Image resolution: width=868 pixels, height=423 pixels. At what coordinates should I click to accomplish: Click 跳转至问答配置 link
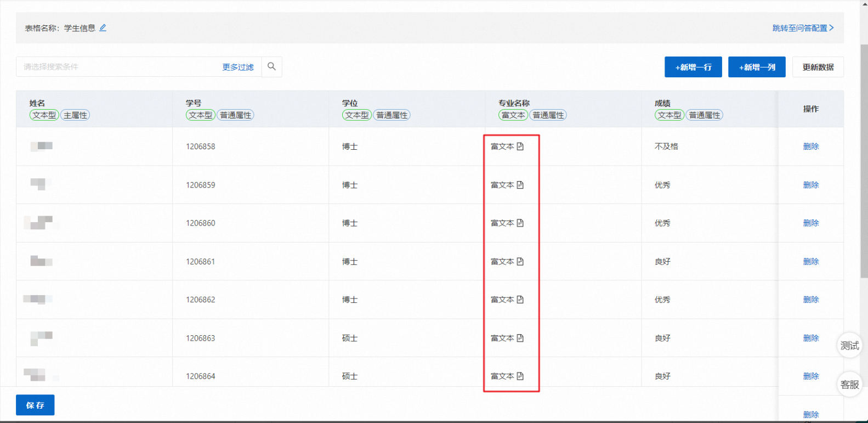click(803, 28)
